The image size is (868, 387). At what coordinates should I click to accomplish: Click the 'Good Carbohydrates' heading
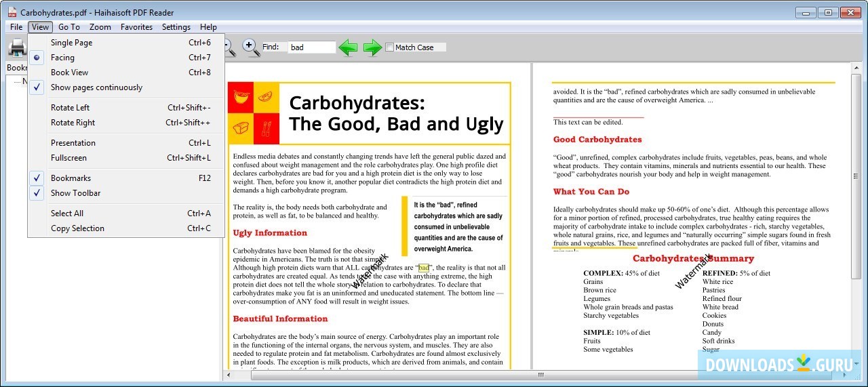tap(597, 140)
